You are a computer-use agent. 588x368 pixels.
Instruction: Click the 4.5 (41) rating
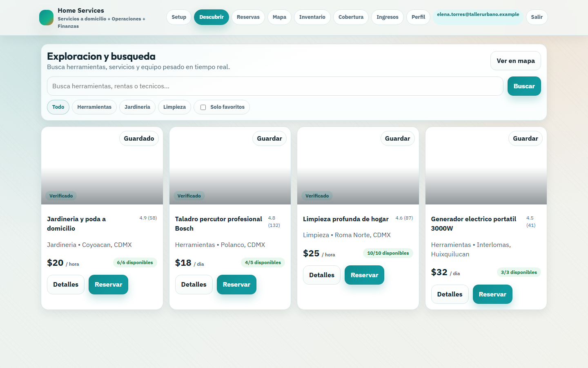coord(531,222)
